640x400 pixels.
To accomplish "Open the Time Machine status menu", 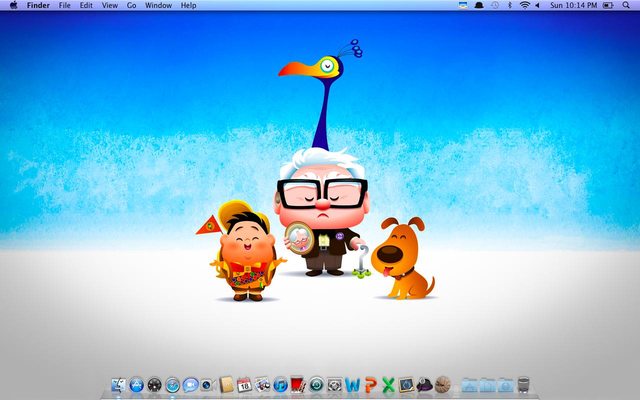I will click(x=495, y=5).
